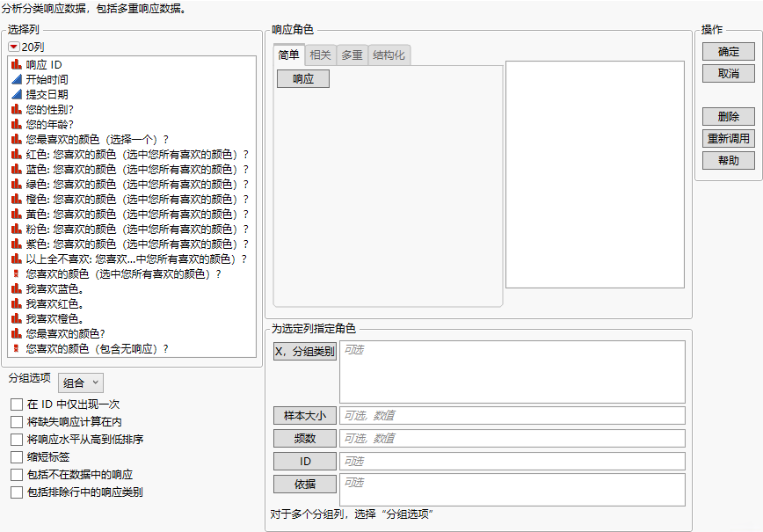Check 将缺失响应计算在内 option
The height and width of the screenshot is (532, 763).
(x=15, y=420)
